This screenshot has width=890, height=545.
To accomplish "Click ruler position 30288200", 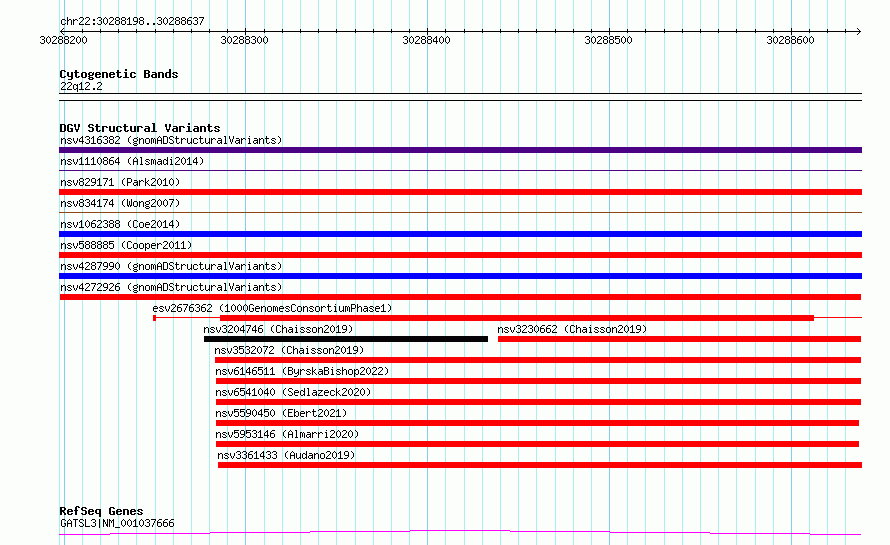I will tap(64, 40).
